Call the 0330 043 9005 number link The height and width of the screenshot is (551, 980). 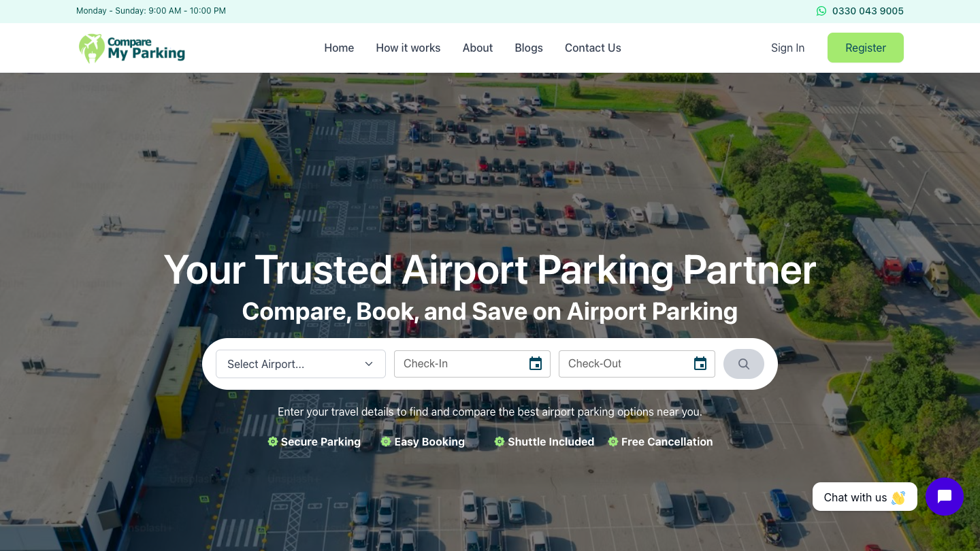(x=868, y=11)
